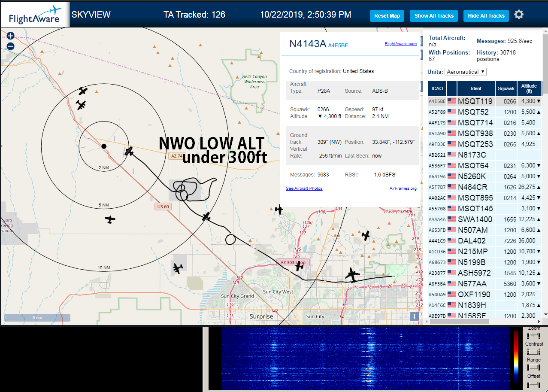Select the MSQT52 aircraft row
Image resolution: width=548 pixels, height=392 pixels.
(x=485, y=112)
